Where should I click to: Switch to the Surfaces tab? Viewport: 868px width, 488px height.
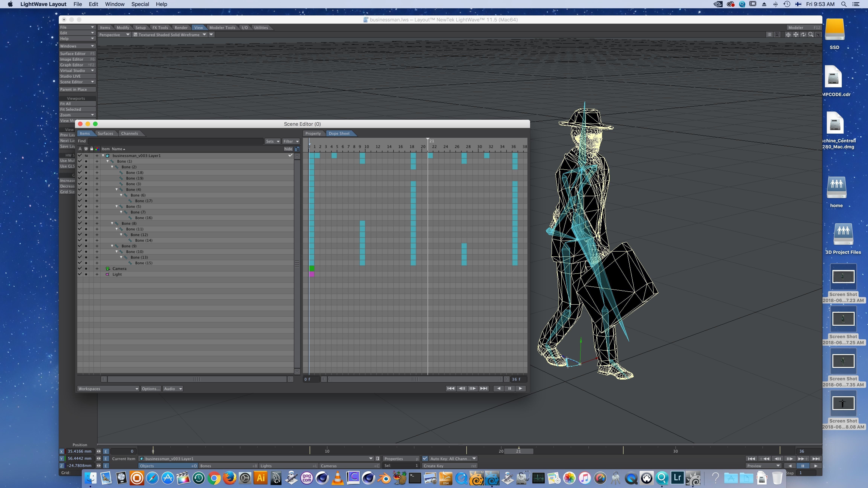point(105,133)
